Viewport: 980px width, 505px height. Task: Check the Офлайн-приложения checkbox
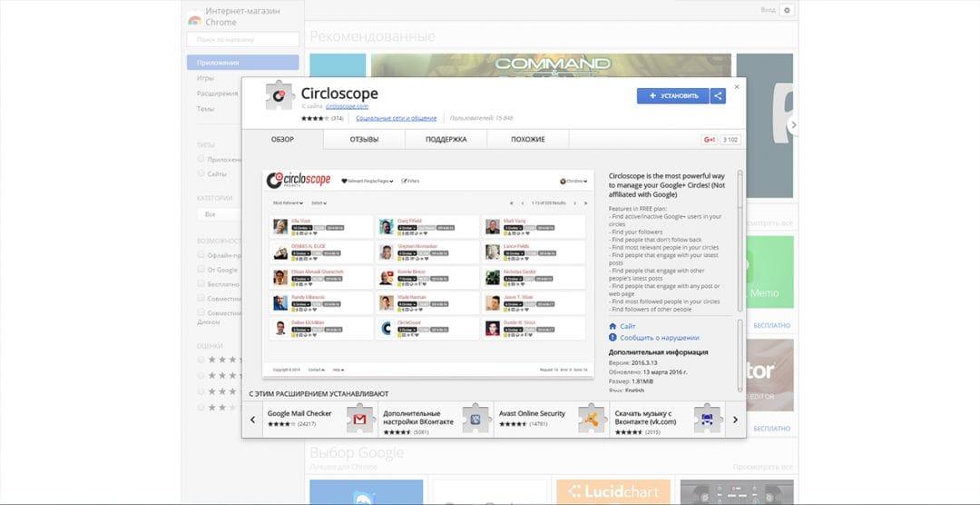[x=201, y=254]
